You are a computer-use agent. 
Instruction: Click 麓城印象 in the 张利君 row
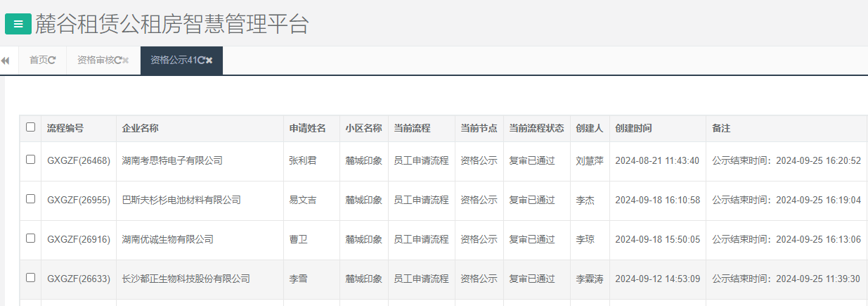tap(363, 161)
